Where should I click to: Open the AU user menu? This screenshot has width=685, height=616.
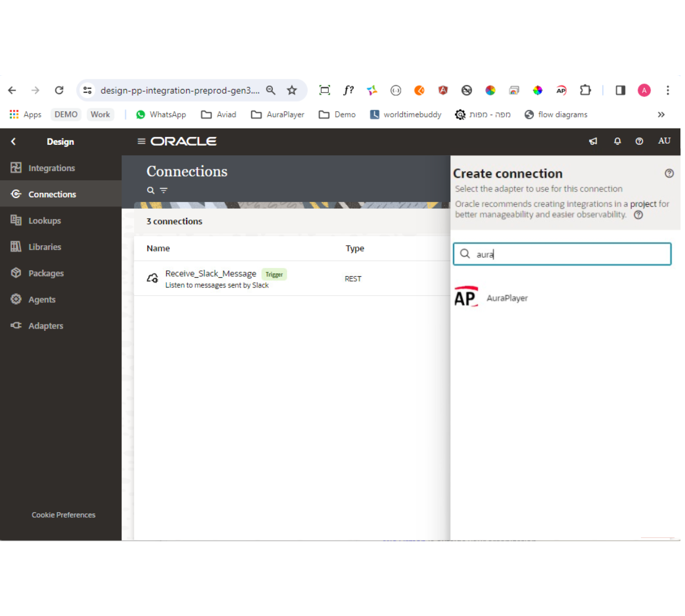coord(664,141)
